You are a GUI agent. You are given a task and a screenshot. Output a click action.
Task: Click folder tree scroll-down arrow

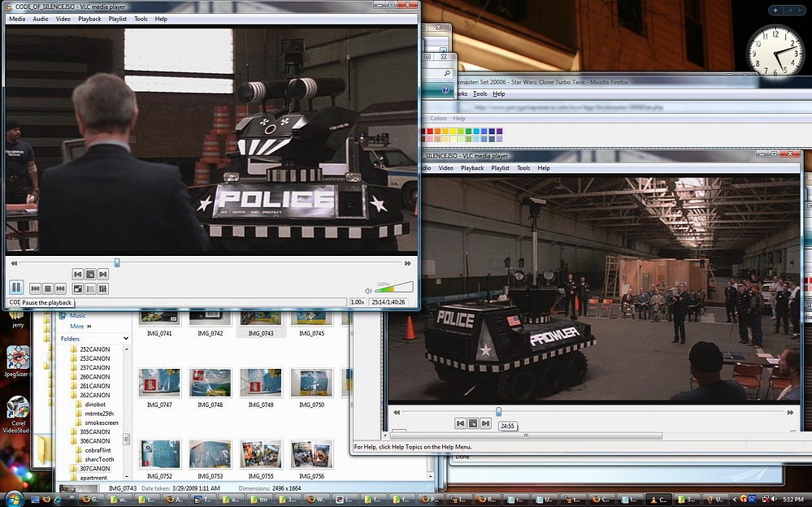coord(126,477)
